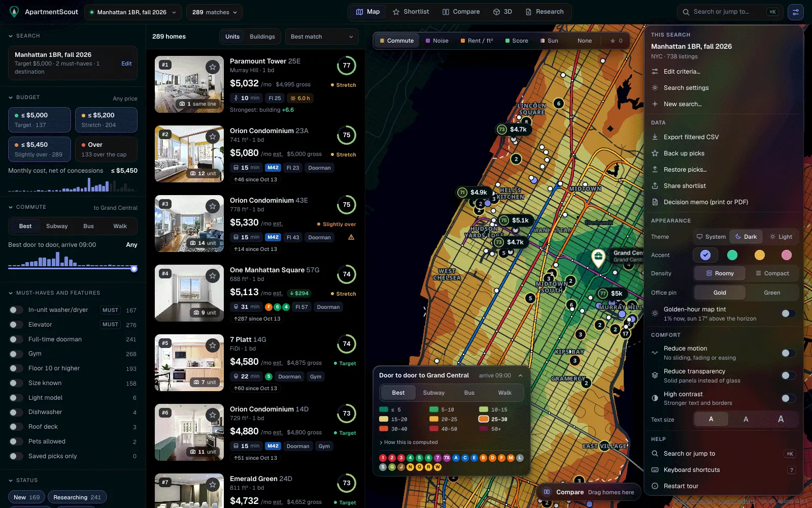Star the One Manhattan Square 57G listing
812x508 pixels.
pyautogui.click(x=213, y=276)
